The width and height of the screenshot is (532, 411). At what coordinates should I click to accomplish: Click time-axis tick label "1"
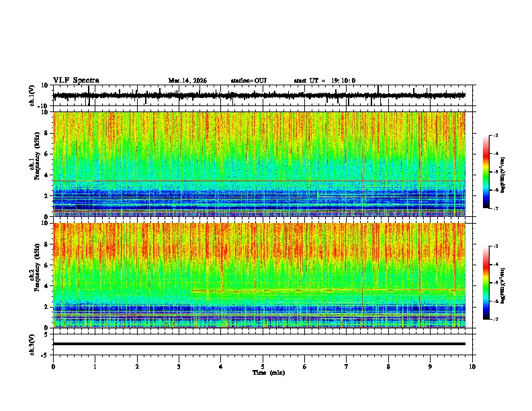point(95,367)
